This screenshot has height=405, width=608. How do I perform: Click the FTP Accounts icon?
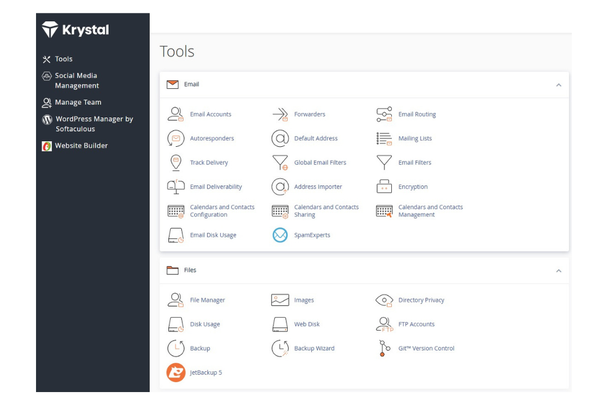pos(384,324)
